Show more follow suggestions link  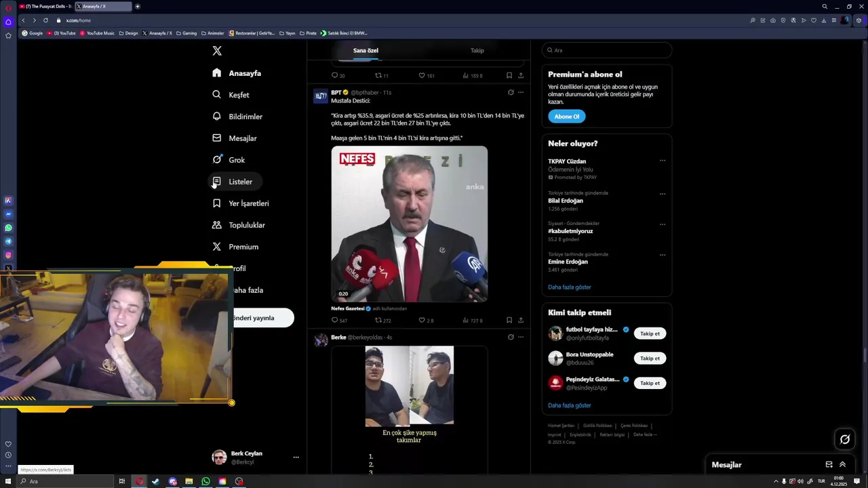570,405
